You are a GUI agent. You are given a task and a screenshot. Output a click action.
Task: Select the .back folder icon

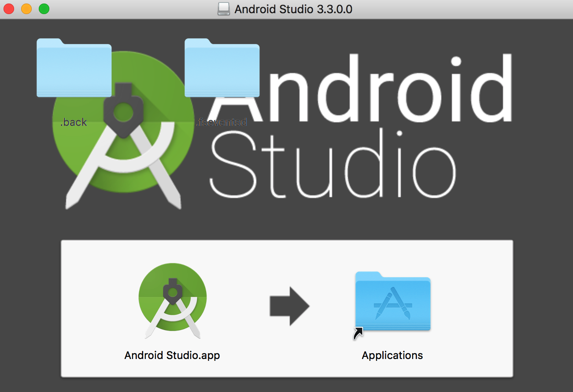(x=74, y=68)
